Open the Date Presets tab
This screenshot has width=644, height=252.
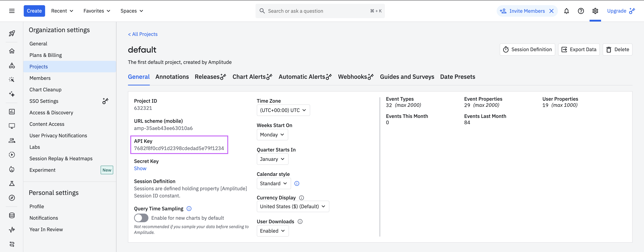tap(457, 77)
